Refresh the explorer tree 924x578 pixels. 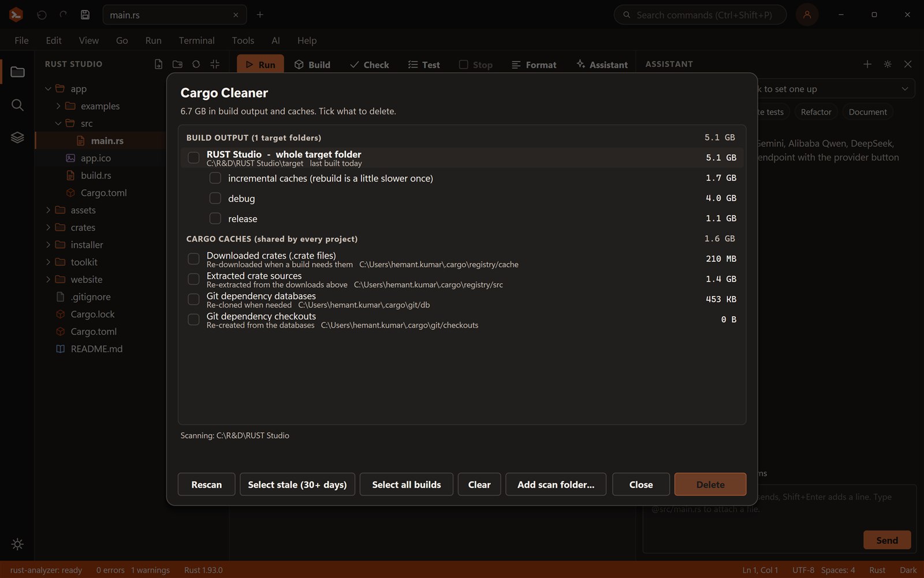point(196,64)
